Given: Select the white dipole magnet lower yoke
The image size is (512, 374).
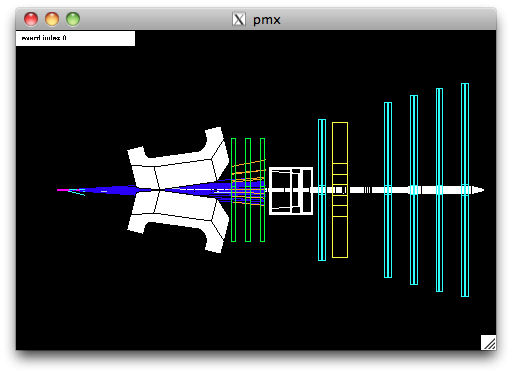Looking at the screenshot, I should point(178,222).
